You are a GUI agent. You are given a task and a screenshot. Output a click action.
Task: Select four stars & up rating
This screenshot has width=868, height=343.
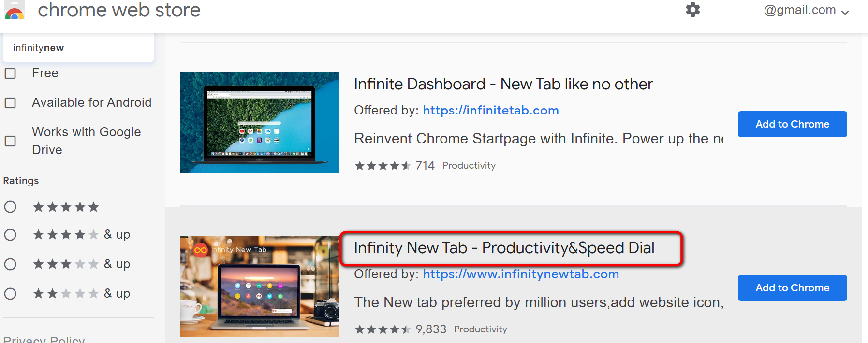10,235
